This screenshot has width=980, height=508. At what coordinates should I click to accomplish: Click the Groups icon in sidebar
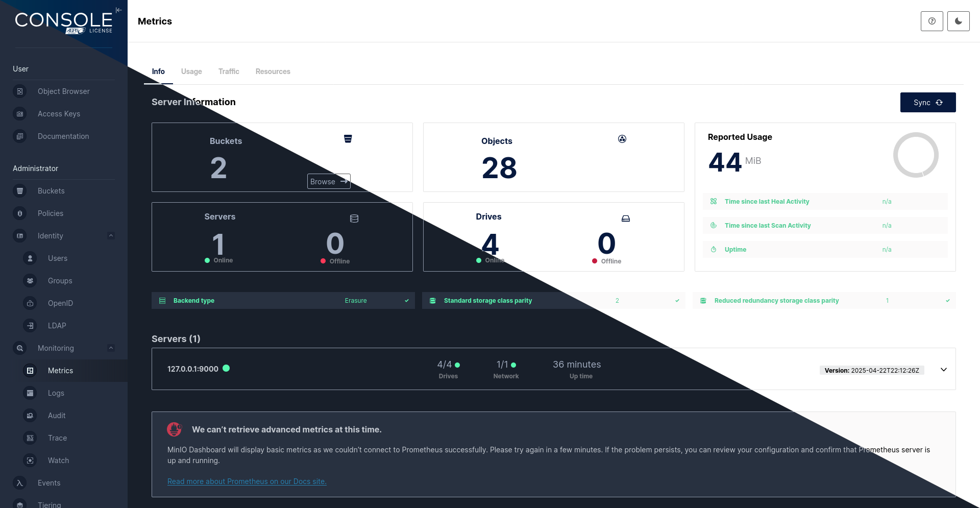coord(30,281)
